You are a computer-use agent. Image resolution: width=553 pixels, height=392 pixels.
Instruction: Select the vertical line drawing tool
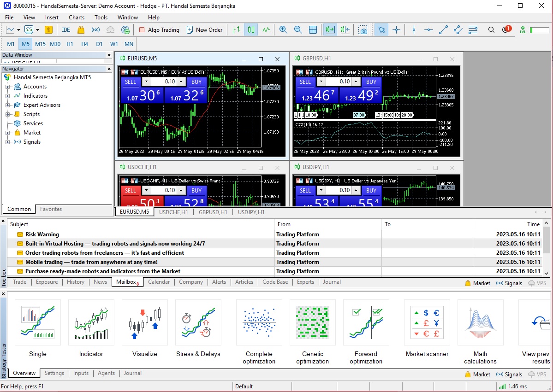click(x=414, y=30)
